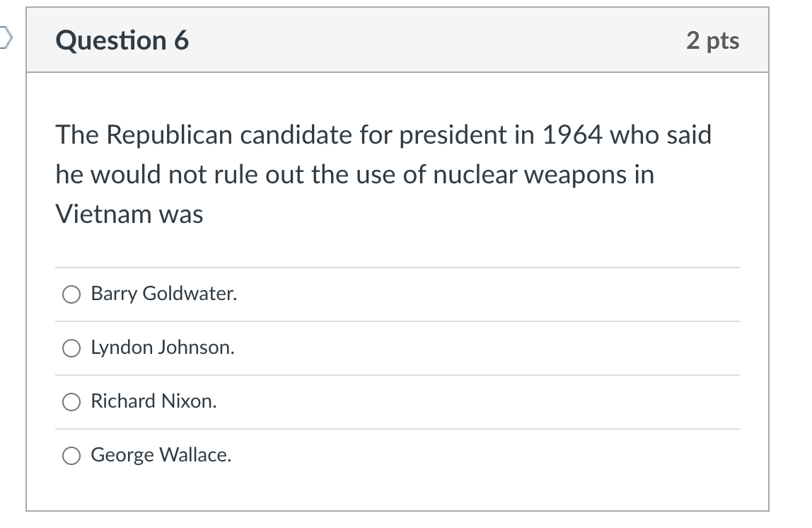Screen dimensions: 812x528
Task: Flag Question 6 with the flag icon
Action: coord(5,38)
